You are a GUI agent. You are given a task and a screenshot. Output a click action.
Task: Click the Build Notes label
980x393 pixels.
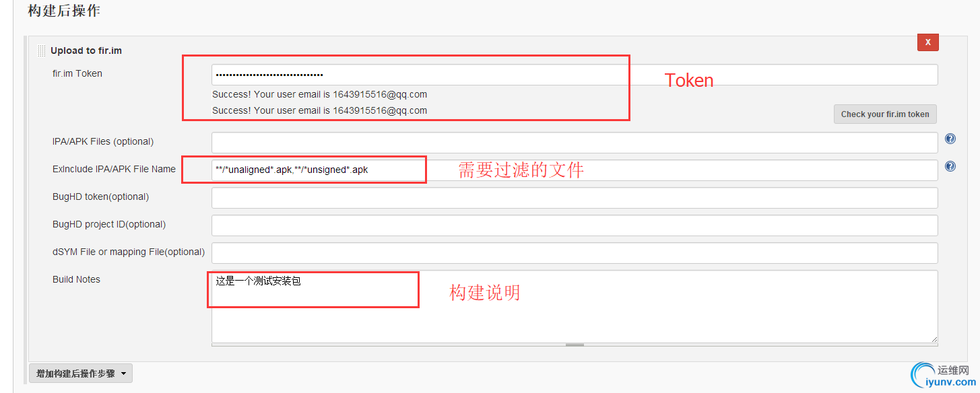[76, 279]
